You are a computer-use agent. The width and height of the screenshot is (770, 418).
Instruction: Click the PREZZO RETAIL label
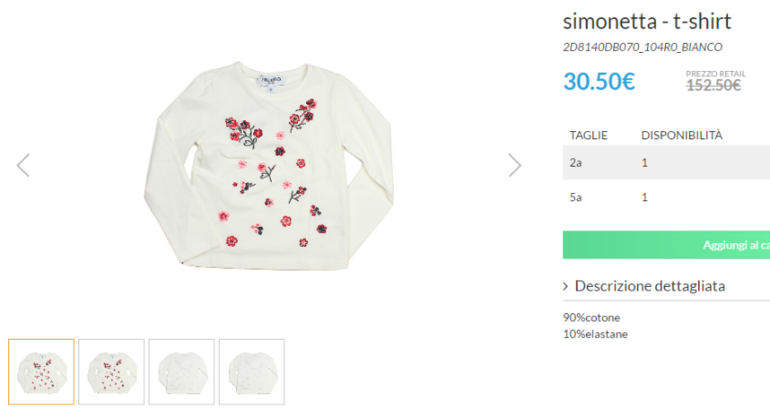(713, 72)
